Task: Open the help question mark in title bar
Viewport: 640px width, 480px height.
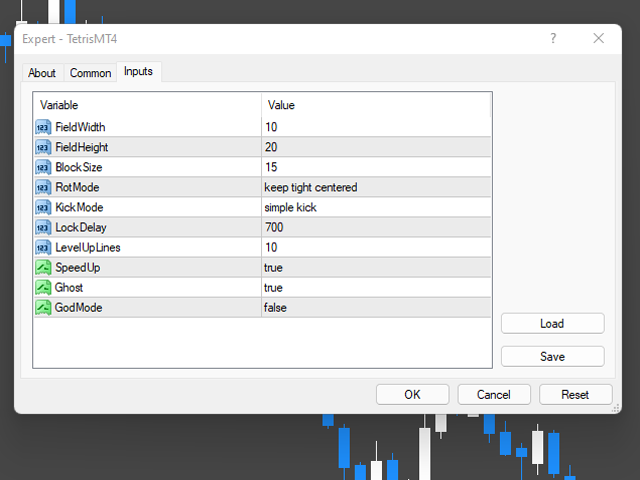Action: pos(553,38)
